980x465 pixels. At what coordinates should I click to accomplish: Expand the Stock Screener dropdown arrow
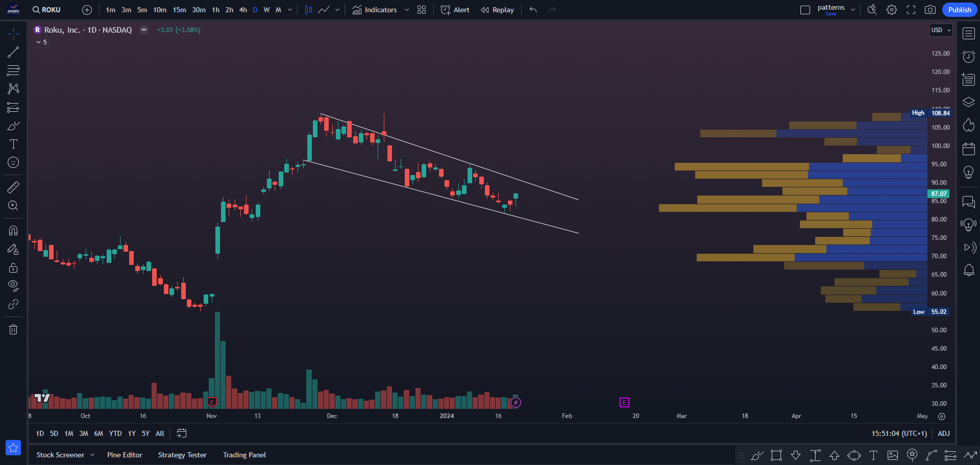92,455
